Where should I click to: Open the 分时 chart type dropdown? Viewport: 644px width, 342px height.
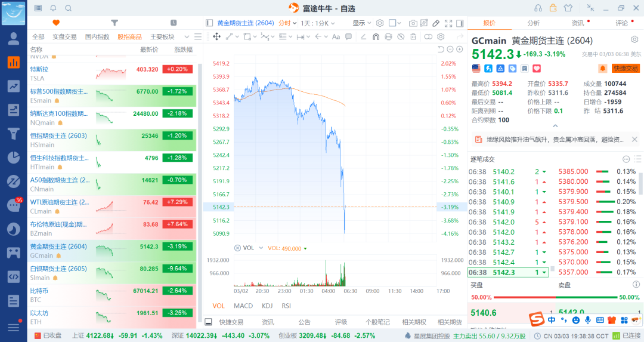click(x=287, y=23)
